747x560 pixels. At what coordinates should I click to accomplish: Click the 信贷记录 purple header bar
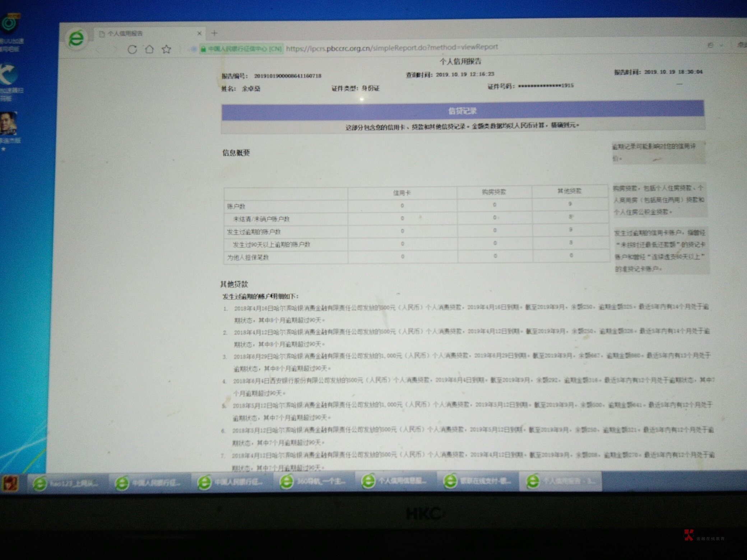[x=462, y=111]
